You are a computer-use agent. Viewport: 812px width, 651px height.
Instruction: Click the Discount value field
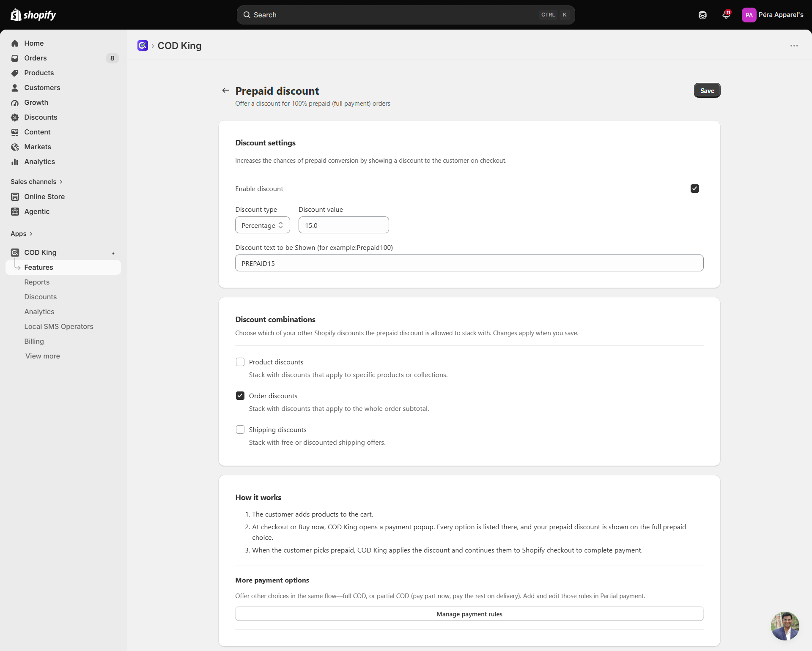tap(344, 225)
